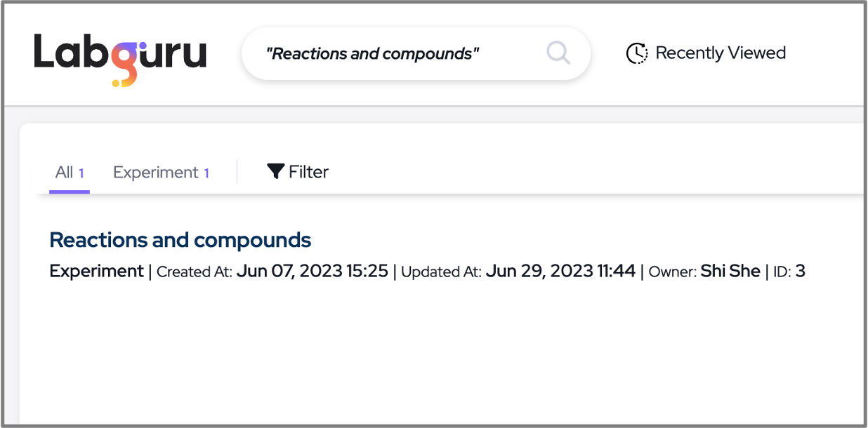Viewport: 868px width, 428px height.
Task: Click the ID number 3
Action: [801, 271]
